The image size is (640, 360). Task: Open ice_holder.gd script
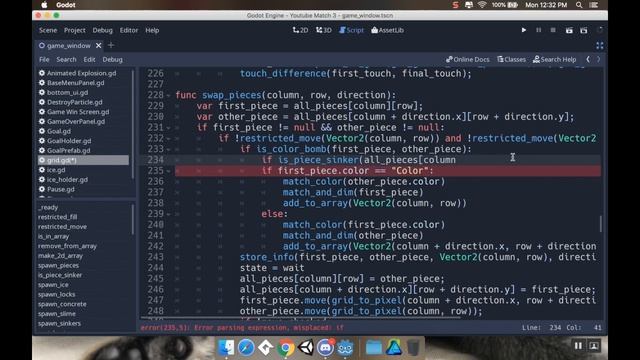(63, 180)
